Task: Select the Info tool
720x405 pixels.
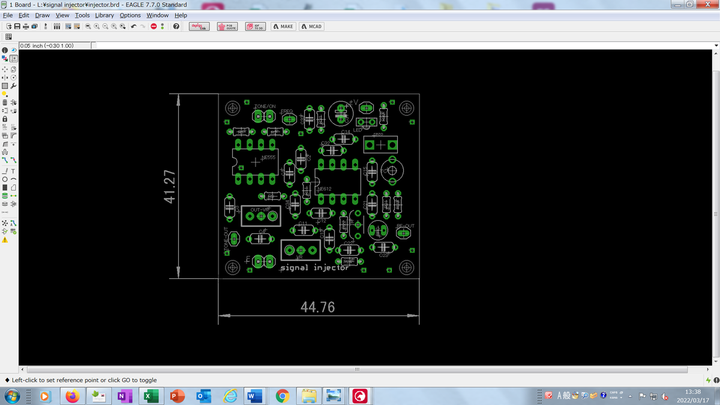Action: [5, 50]
